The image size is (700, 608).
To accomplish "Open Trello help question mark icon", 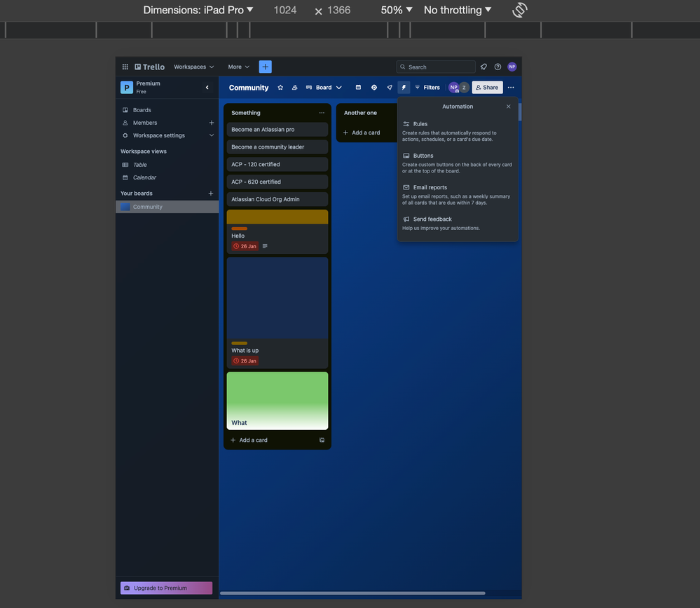I will click(497, 67).
